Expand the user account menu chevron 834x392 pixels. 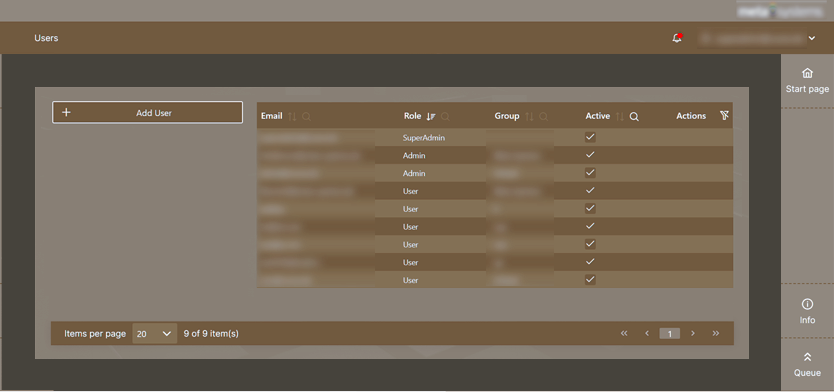click(812, 38)
